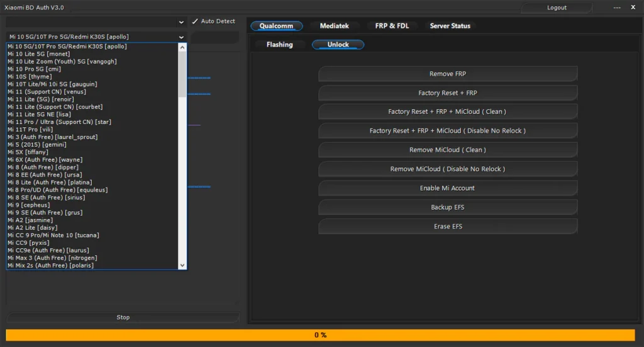Image resolution: width=644 pixels, height=347 pixels.
Task: Click the Remove FRP button
Action: (447, 74)
